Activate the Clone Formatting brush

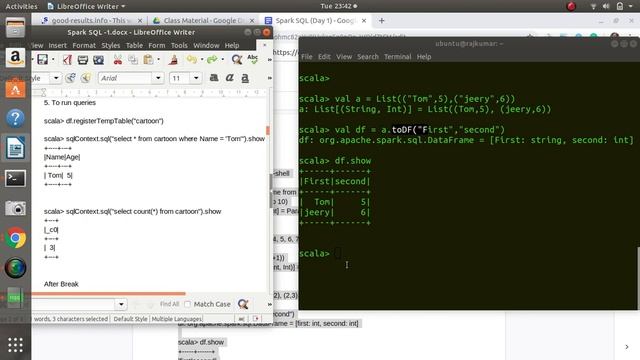pos(173,60)
